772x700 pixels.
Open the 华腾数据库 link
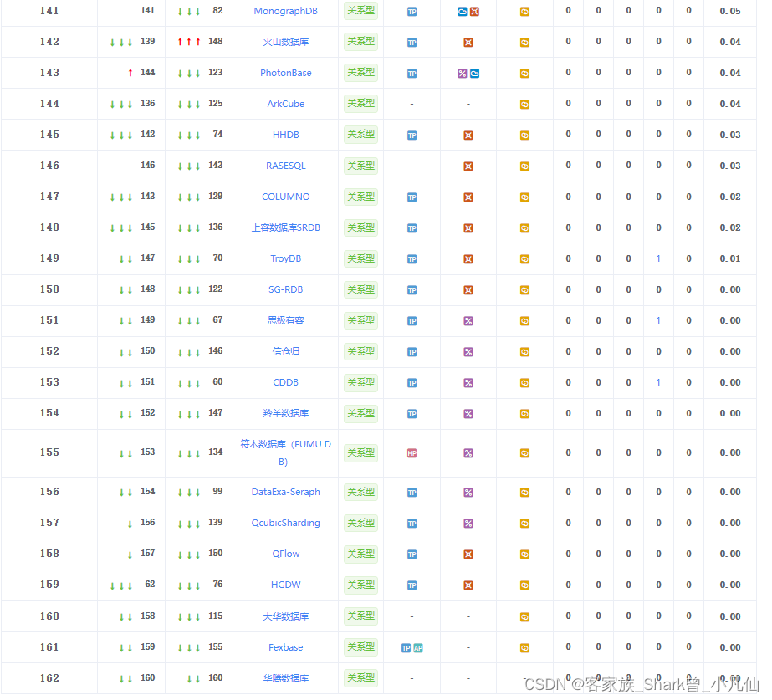(285, 679)
